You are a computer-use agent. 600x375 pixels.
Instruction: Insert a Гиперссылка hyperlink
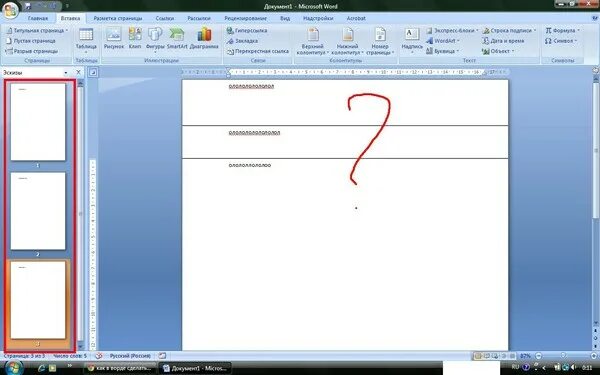pyautogui.click(x=247, y=30)
